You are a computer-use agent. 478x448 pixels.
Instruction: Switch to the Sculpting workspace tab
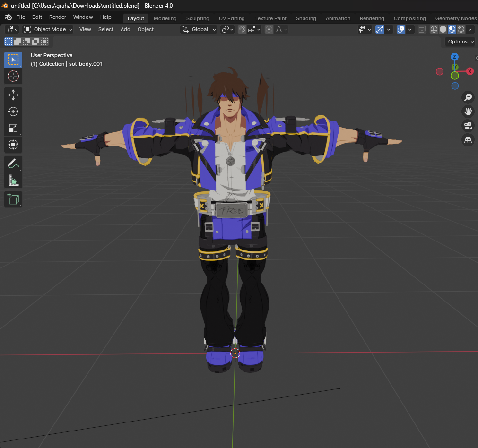(x=198, y=18)
